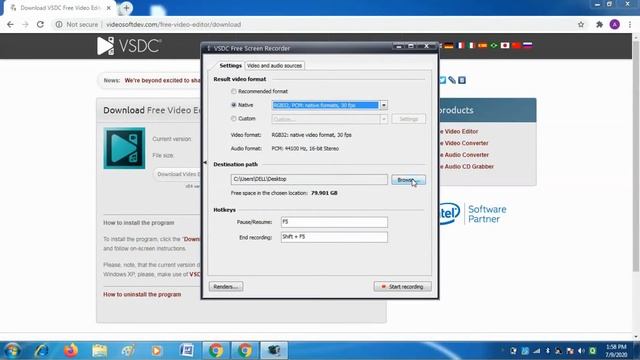The image size is (640, 360).
Task: Switch to VSDC Screen Recorder taskbar icon
Action: [274, 350]
